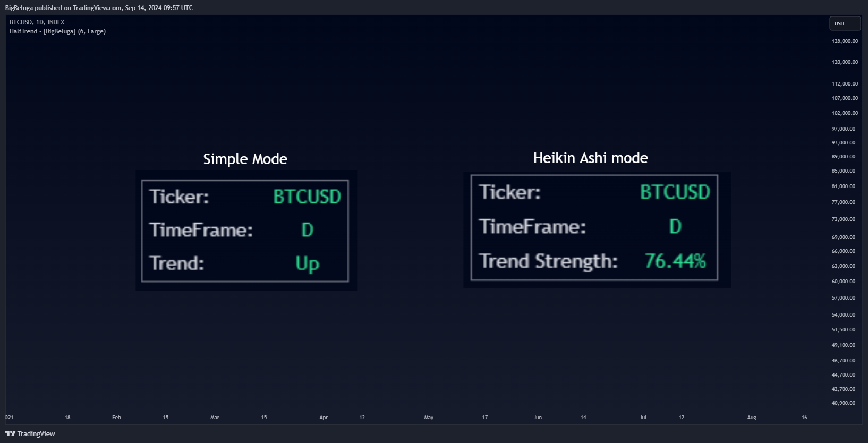Click the TradingView wordmark at bottom
This screenshot has height=443, width=868.
[x=36, y=433]
